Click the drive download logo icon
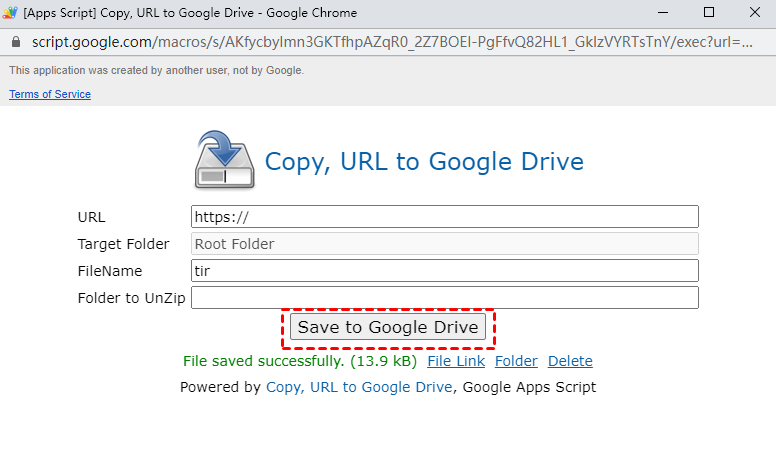Image resolution: width=776 pixels, height=470 pixels. click(224, 159)
